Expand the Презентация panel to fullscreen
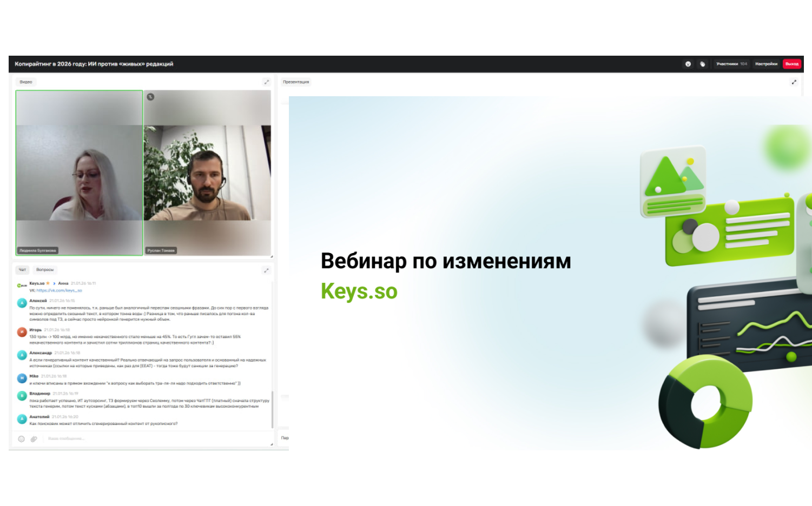Image resolution: width=812 pixels, height=506 pixels. pyautogui.click(x=794, y=82)
